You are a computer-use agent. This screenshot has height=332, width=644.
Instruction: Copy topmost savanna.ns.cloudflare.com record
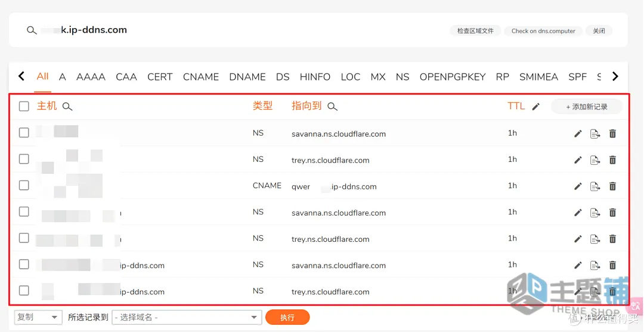[595, 134]
